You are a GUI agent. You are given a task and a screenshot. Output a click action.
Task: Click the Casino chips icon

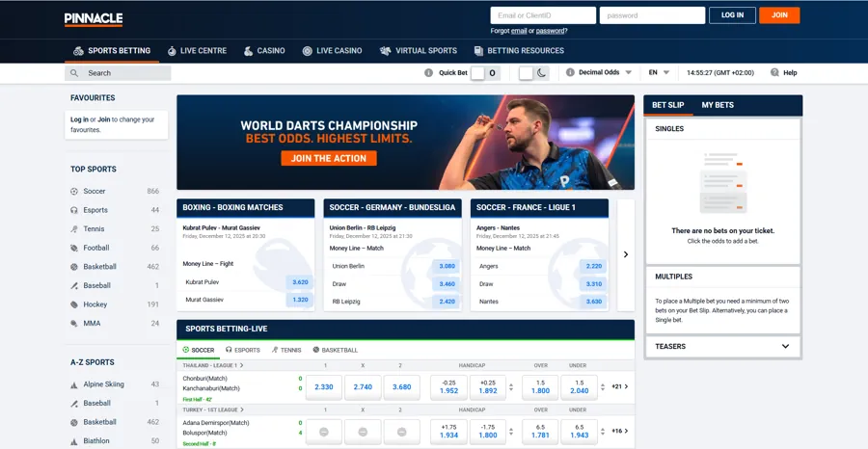[249, 51]
